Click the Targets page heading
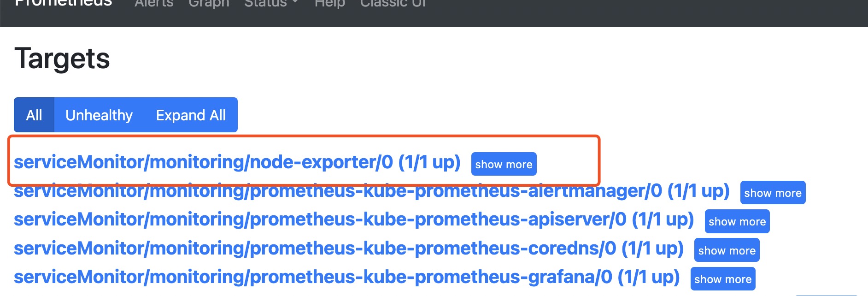This screenshot has height=296, width=868. pyautogui.click(x=62, y=59)
